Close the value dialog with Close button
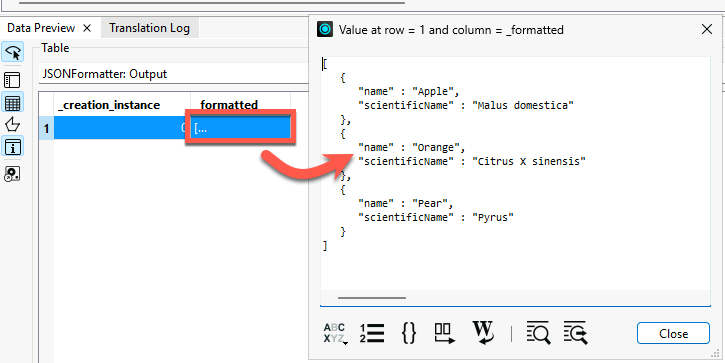 click(673, 333)
